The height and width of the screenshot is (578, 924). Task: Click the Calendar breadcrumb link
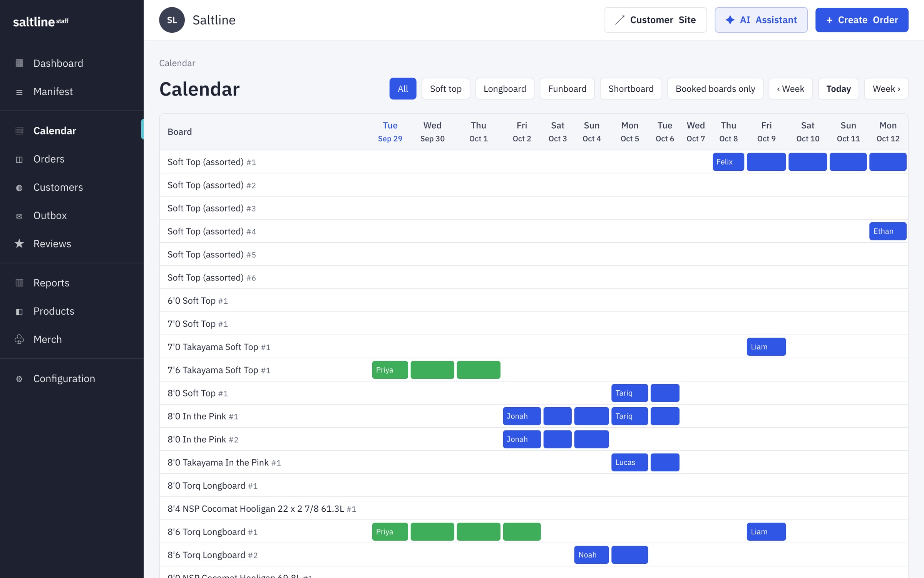coord(177,63)
